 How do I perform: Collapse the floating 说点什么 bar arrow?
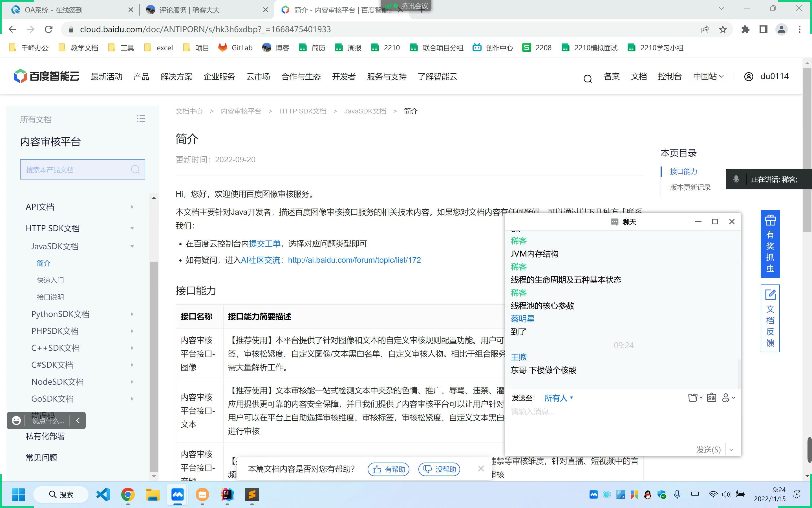coord(78,420)
